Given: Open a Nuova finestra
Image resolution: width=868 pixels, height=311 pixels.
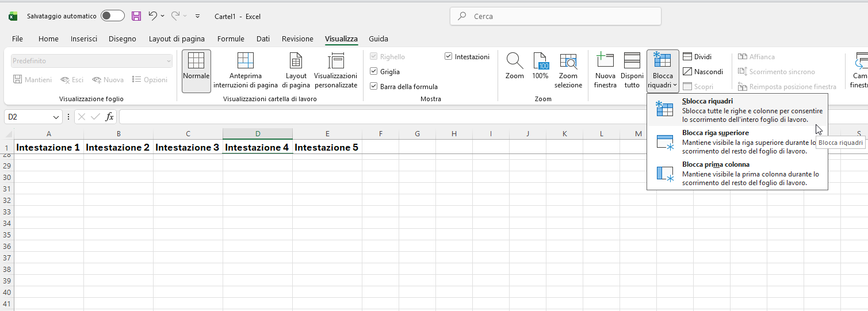Looking at the screenshot, I should coord(605,62).
